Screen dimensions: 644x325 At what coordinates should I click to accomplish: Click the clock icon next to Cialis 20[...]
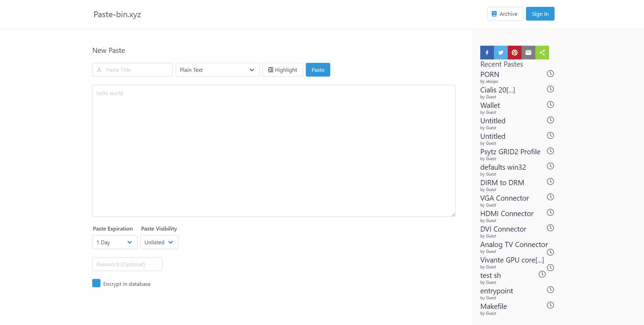click(550, 89)
